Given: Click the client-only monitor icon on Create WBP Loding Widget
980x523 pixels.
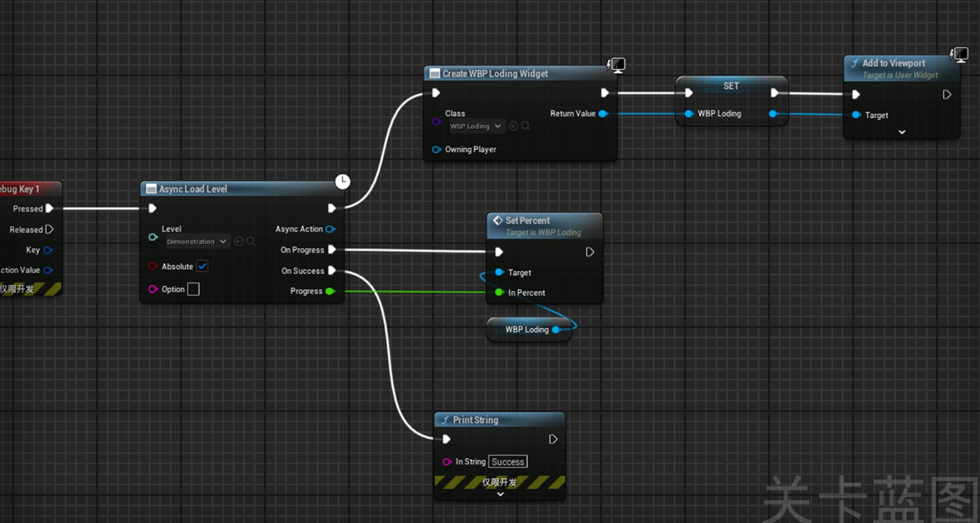Looking at the screenshot, I should coord(617,65).
